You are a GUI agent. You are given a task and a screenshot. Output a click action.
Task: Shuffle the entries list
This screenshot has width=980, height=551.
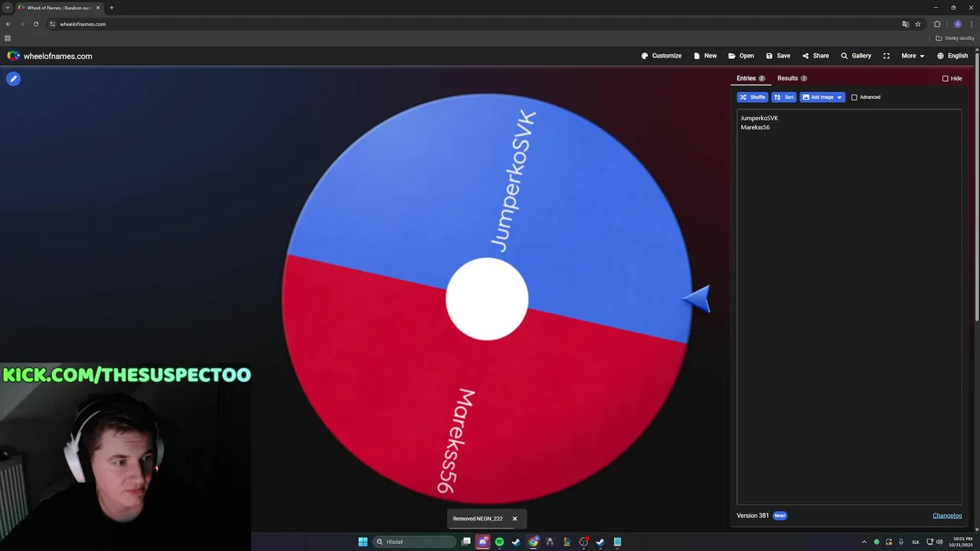[752, 97]
